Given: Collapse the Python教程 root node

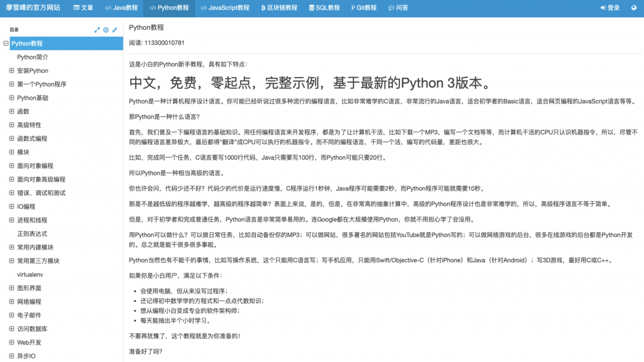Looking at the screenshot, I should (6, 43).
